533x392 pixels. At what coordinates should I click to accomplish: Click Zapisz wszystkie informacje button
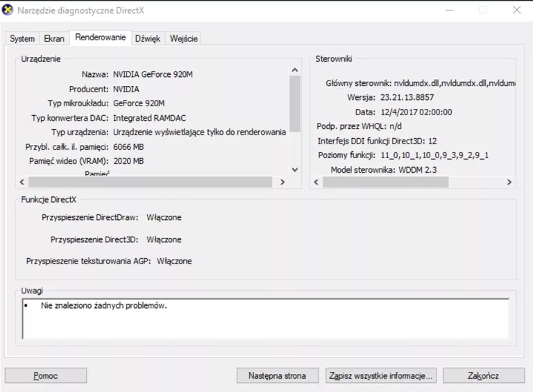[x=381, y=375]
